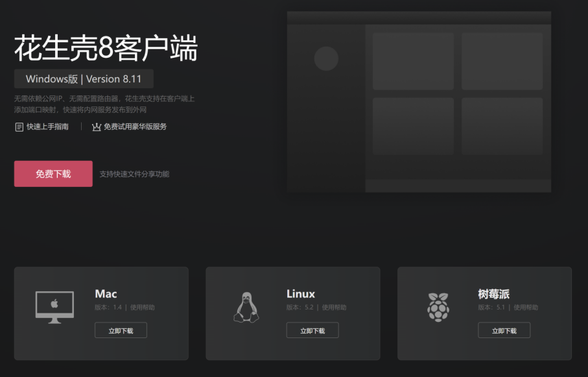Open 使用帮助 for the 树莓派 version
Image resolution: width=588 pixels, height=377 pixels.
tap(526, 308)
